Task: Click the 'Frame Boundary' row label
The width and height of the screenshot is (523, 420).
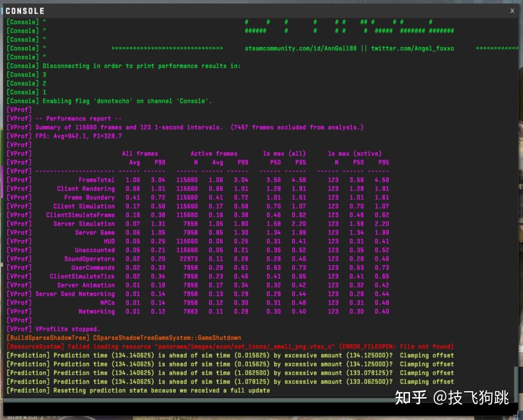Action: pyautogui.click(x=89, y=197)
